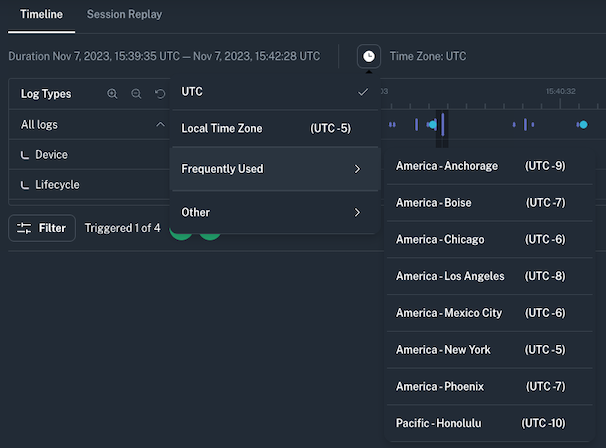Zoom in on the log timeline

tap(113, 94)
